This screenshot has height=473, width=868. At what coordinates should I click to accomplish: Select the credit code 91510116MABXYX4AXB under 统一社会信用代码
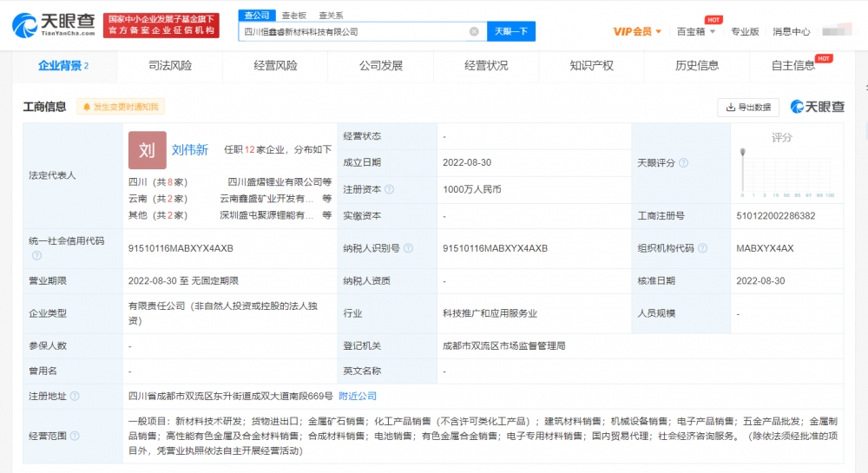click(181, 248)
